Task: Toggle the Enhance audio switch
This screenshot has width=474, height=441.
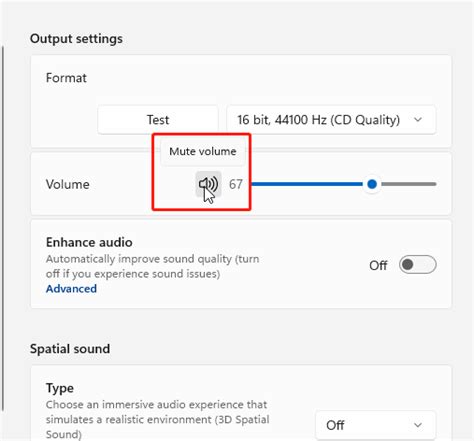Action: click(x=417, y=265)
